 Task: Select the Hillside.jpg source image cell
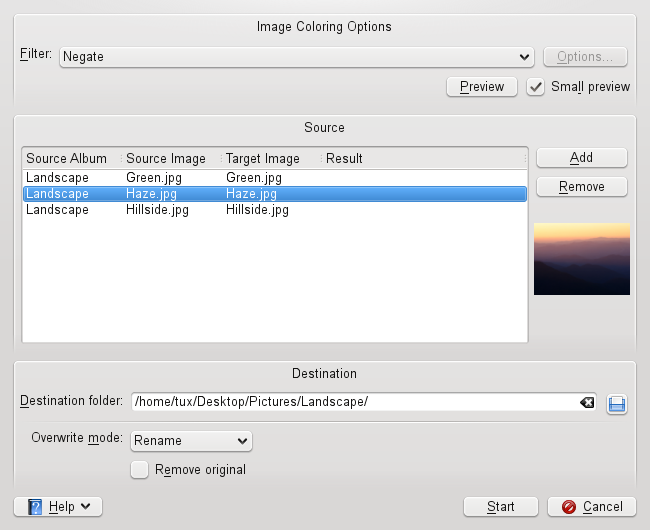coord(157,210)
